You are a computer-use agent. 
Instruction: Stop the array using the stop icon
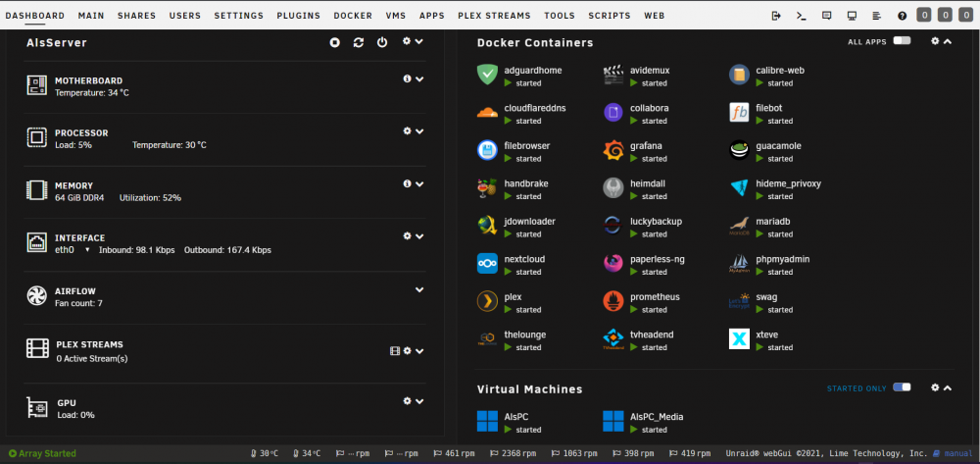pos(335,42)
